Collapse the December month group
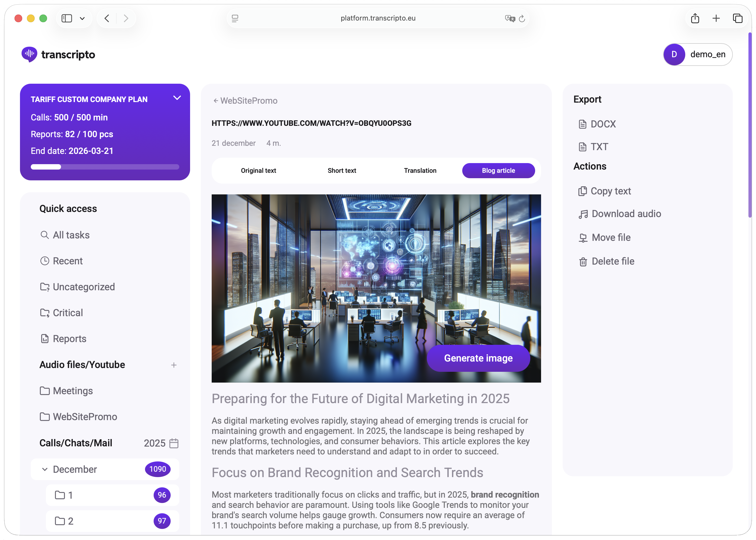The width and height of the screenshot is (756, 540). tap(45, 469)
